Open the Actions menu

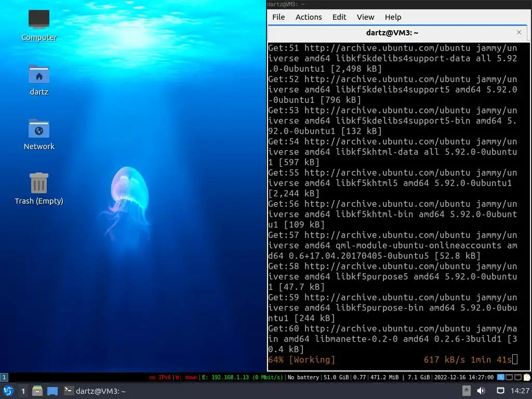(x=309, y=17)
